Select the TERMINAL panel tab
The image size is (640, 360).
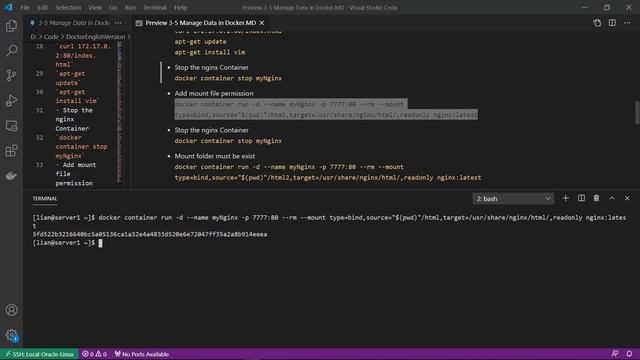[45, 198]
